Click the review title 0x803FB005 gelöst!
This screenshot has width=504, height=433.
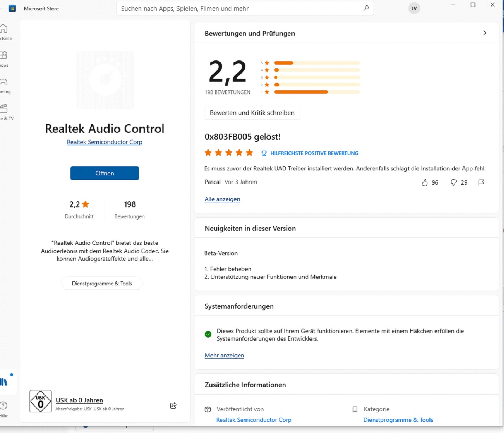242,137
